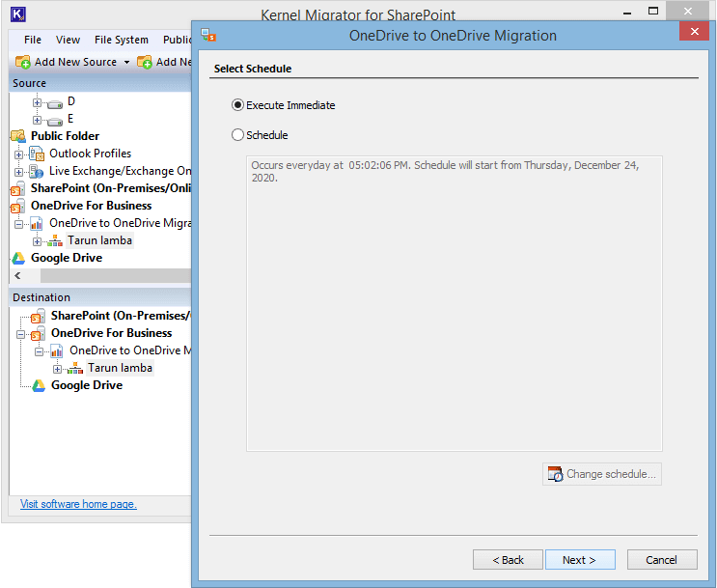Collapse the destination OneDrive to OneDrive node
The image size is (717, 588).
click(39, 351)
